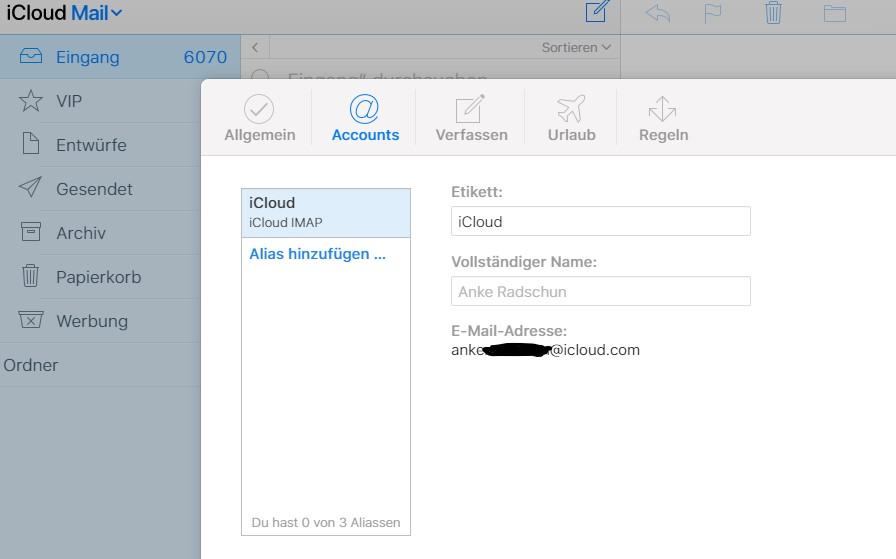896x559 pixels.
Task: Select the iCloud IMAP account entry
Action: pos(326,213)
